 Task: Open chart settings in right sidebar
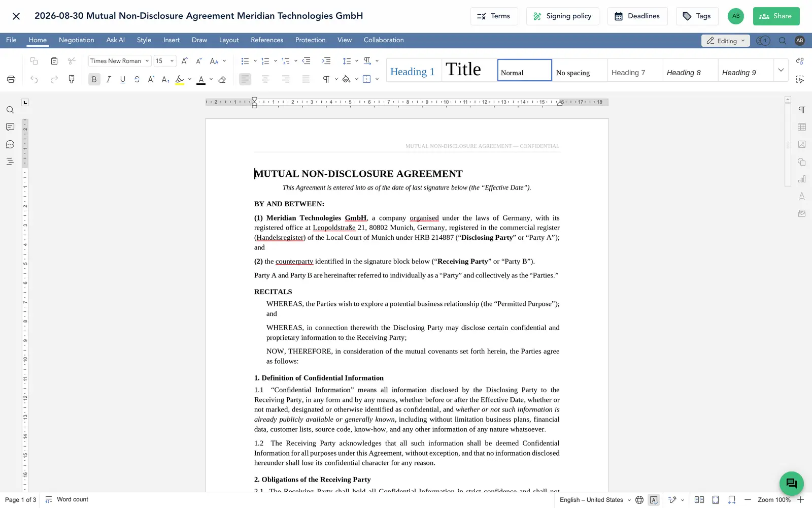(802, 179)
